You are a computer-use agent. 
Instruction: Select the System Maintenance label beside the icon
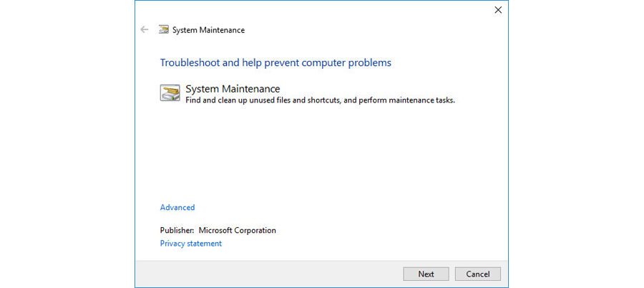233,89
